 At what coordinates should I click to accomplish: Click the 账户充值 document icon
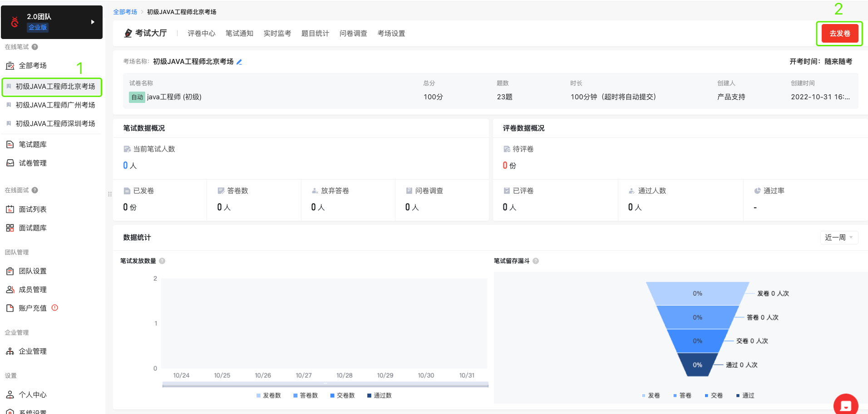point(10,308)
